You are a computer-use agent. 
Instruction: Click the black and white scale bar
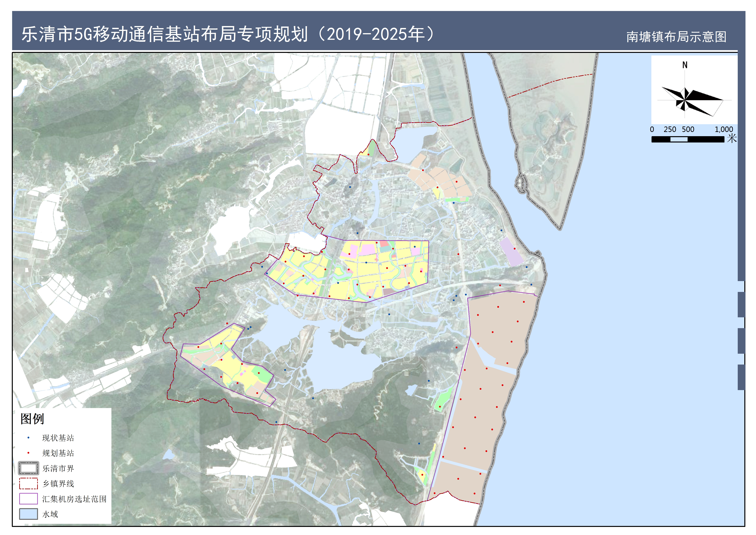pos(688,139)
